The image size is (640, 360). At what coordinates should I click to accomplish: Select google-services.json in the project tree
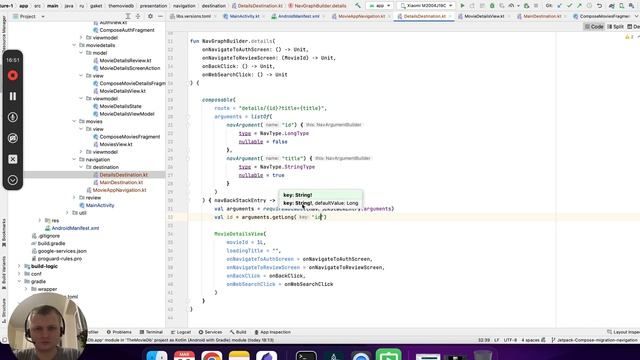pyautogui.click(x=62, y=251)
